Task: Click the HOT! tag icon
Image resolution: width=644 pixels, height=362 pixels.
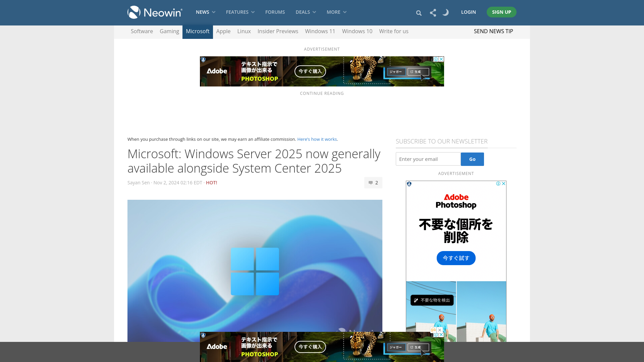Action: 211,183
